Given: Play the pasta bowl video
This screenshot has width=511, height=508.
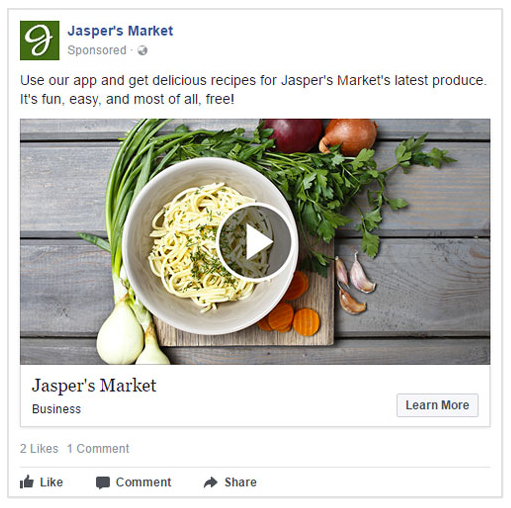Looking at the screenshot, I should 257,242.
